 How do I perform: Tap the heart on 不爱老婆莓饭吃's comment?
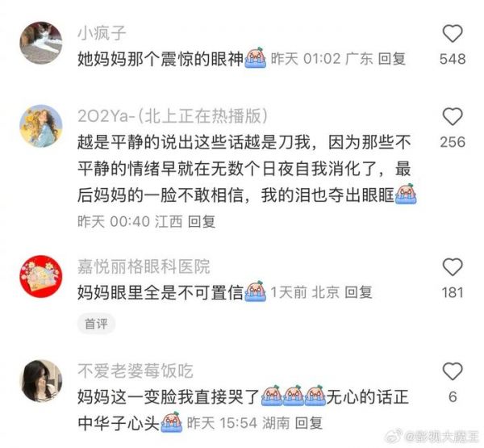coord(453,371)
